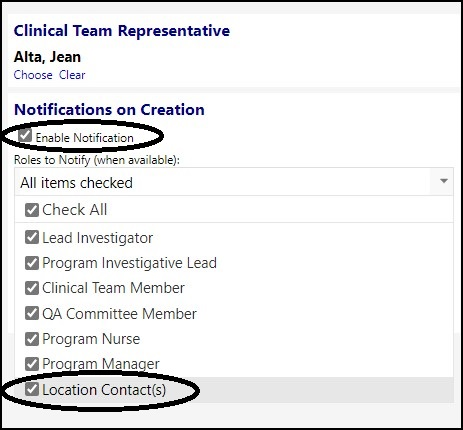The image size is (463, 430).
Task: Uncheck the Lead Investigator role
Action: [x=32, y=237]
